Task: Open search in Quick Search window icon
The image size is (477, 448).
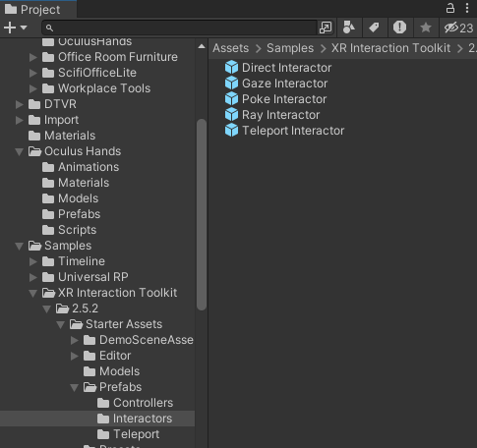Action: [x=326, y=28]
